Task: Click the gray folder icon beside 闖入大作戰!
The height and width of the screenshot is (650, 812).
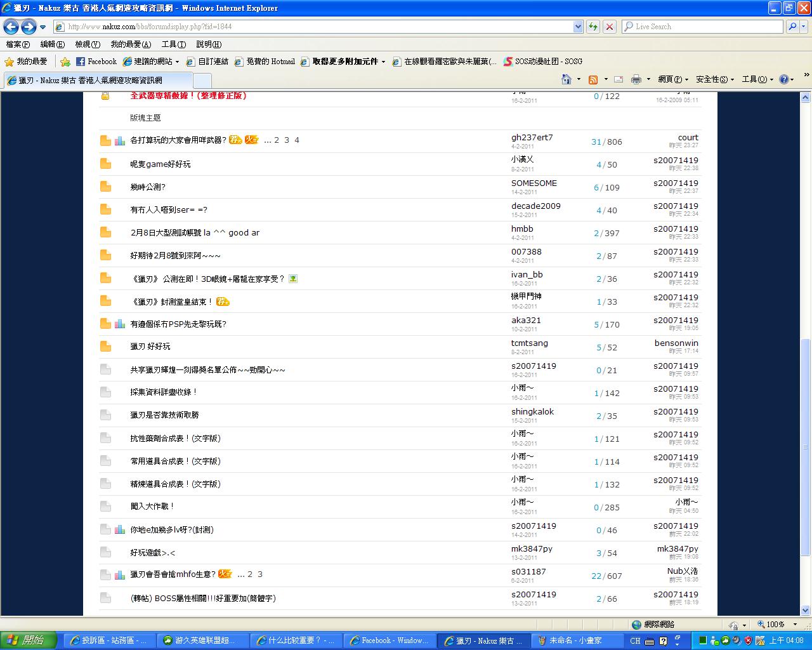Action: click(x=105, y=507)
